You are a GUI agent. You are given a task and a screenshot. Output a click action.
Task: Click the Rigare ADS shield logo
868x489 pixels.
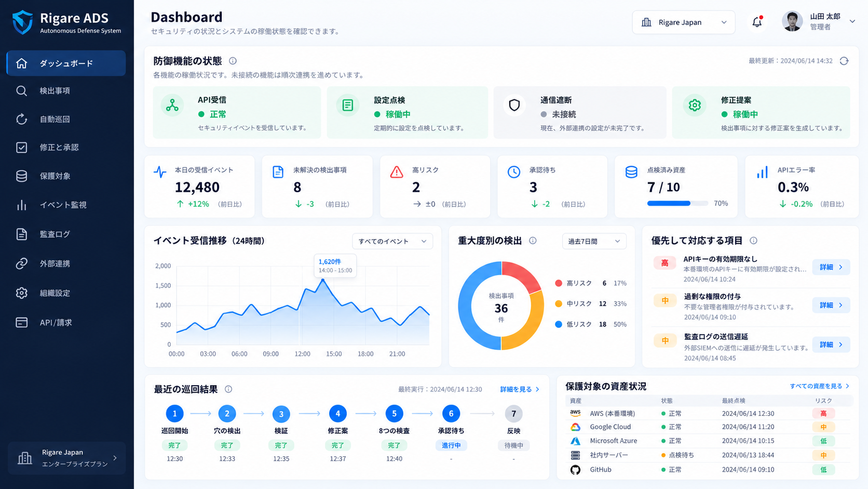pos(22,22)
